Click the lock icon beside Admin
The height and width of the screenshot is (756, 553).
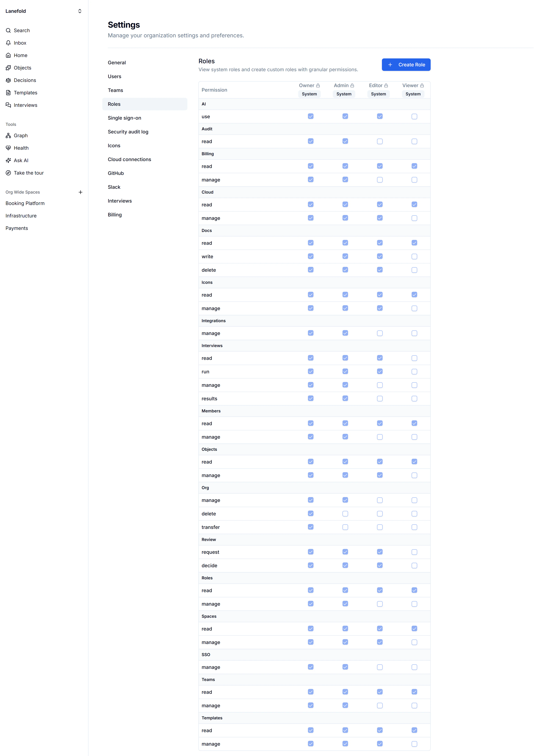point(352,86)
